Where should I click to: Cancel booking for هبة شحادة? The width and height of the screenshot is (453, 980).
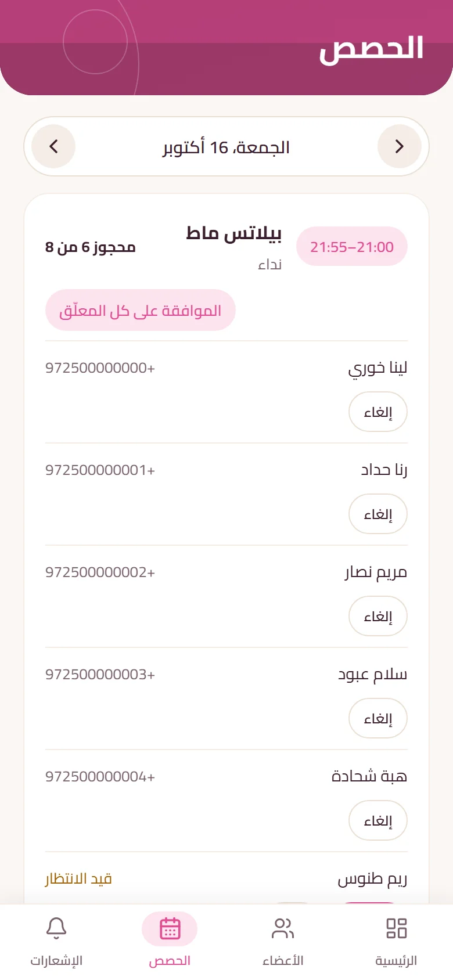click(x=378, y=821)
